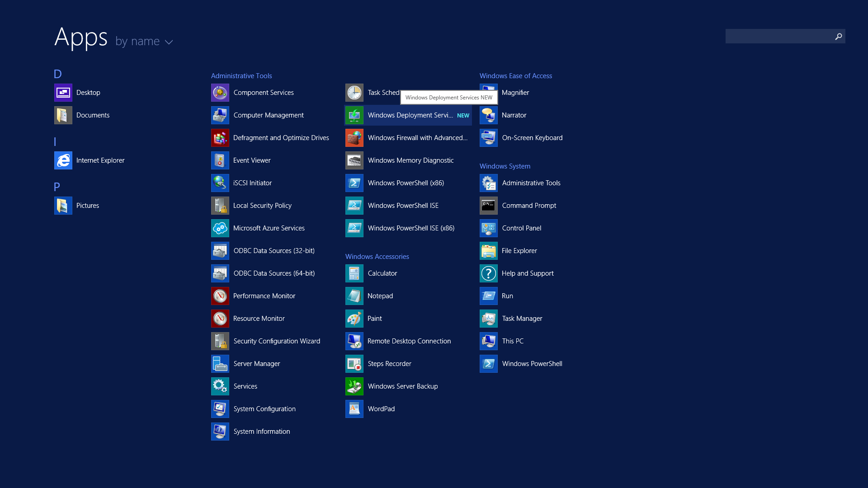The image size is (868, 488).
Task: Launch the On-Screen Keyboard icon
Action: click(489, 138)
